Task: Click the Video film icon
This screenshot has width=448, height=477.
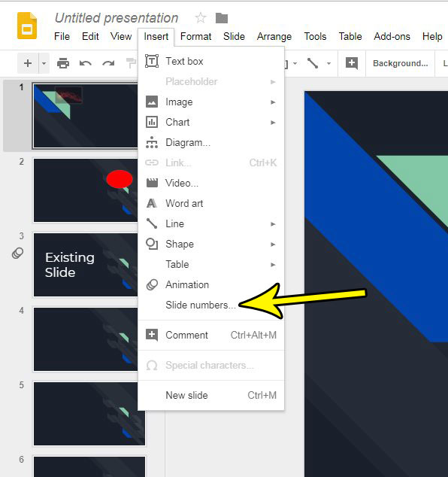Action: tap(152, 183)
